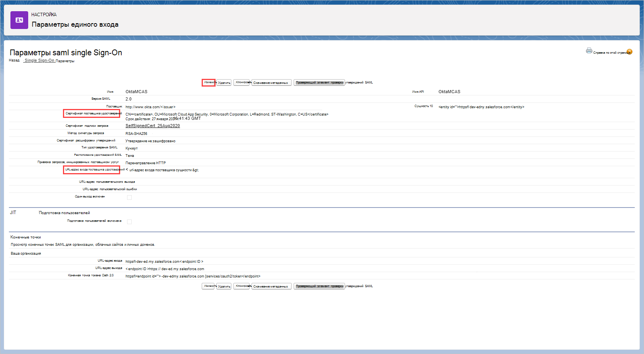644x354 pixels.
Task: Click the issuer URL http://www.okta.com/<issuer>
Action: [150, 107]
